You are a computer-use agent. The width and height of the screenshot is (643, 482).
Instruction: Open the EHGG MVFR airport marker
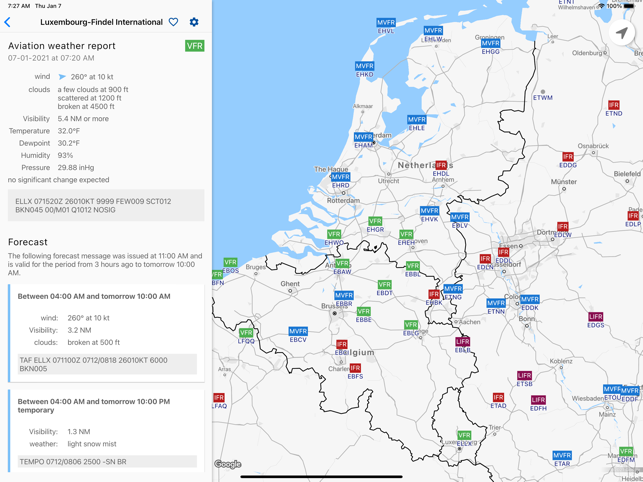click(490, 43)
